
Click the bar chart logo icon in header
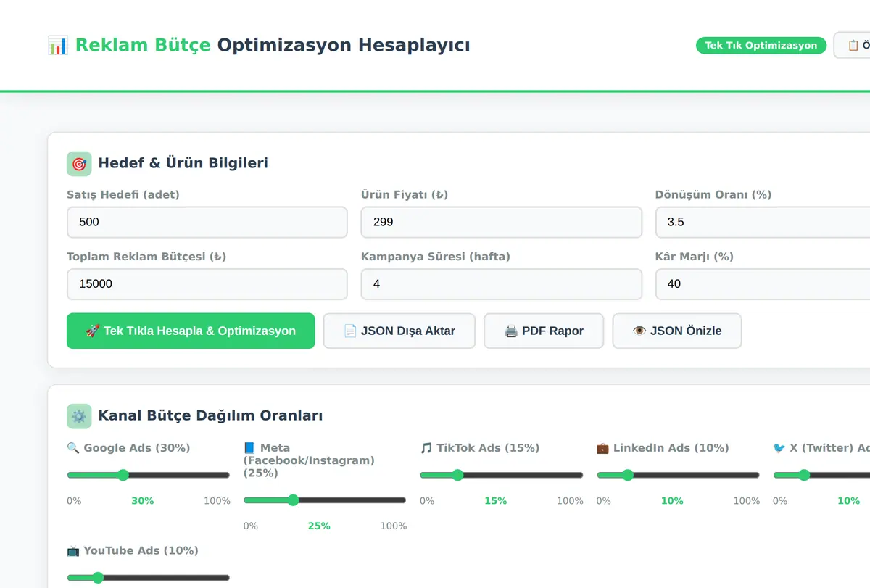(57, 45)
